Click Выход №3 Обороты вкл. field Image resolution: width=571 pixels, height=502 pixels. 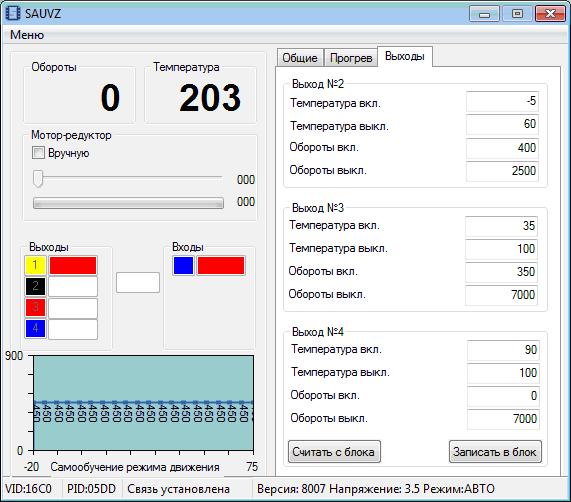click(501, 272)
